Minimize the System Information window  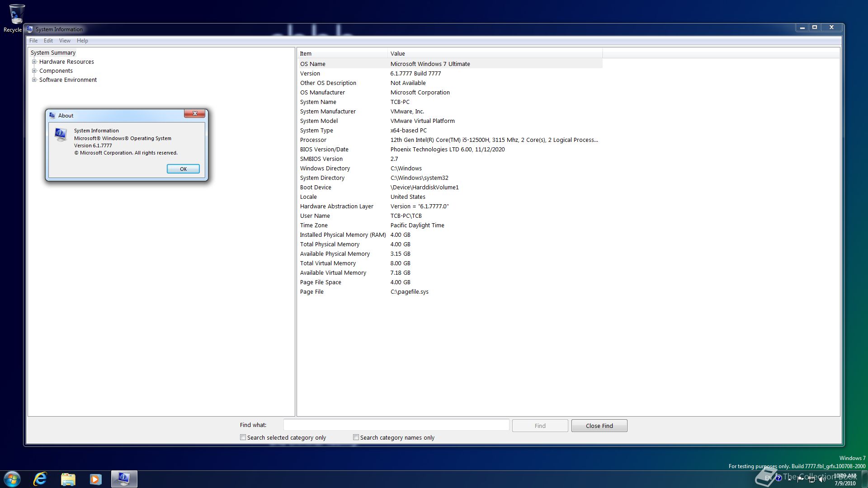click(x=802, y=28)
